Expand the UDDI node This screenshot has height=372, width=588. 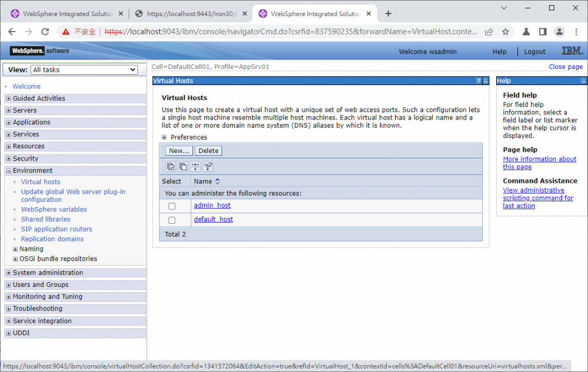(9, 333)
